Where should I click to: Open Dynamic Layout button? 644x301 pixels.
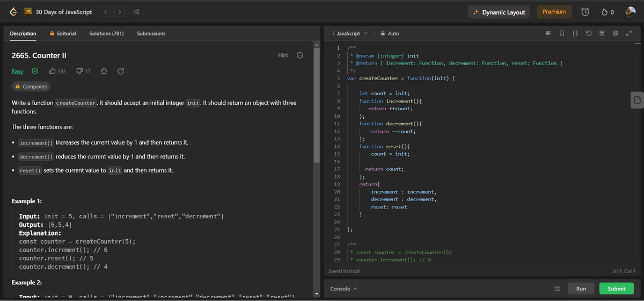click(x=500, y=12)
